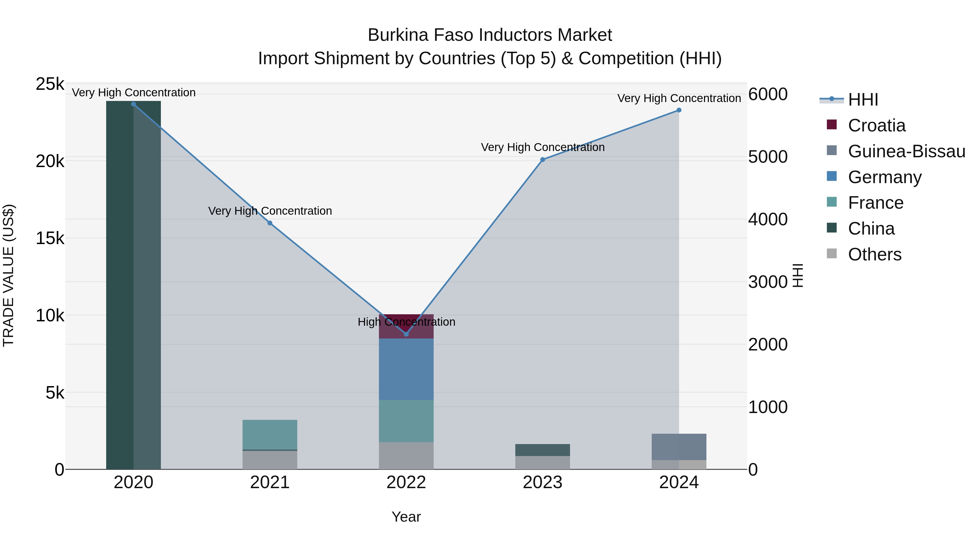
Task: Select the 2023 HHI data point
Action: pos(543,160)
